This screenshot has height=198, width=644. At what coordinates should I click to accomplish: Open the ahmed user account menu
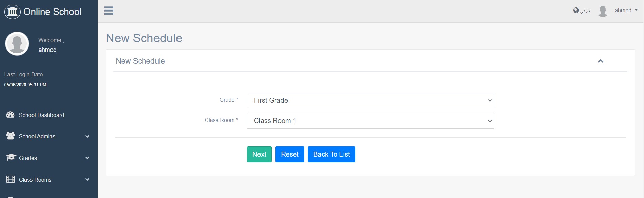click(x=626, y=11)
